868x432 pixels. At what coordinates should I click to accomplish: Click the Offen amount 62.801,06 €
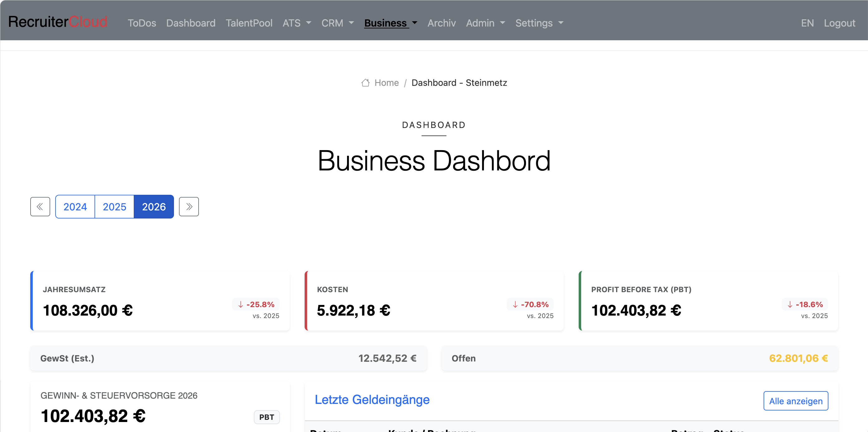(798, 358)
